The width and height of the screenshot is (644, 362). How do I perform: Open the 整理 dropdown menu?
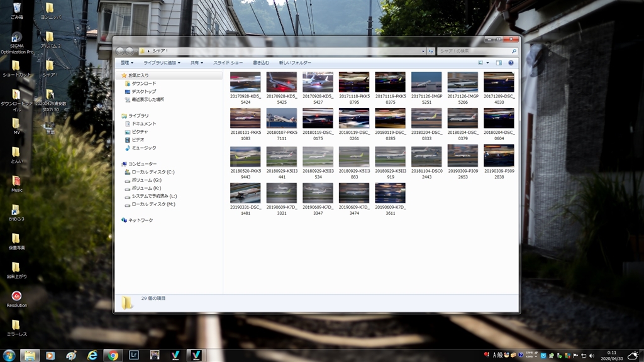[128, 63]
